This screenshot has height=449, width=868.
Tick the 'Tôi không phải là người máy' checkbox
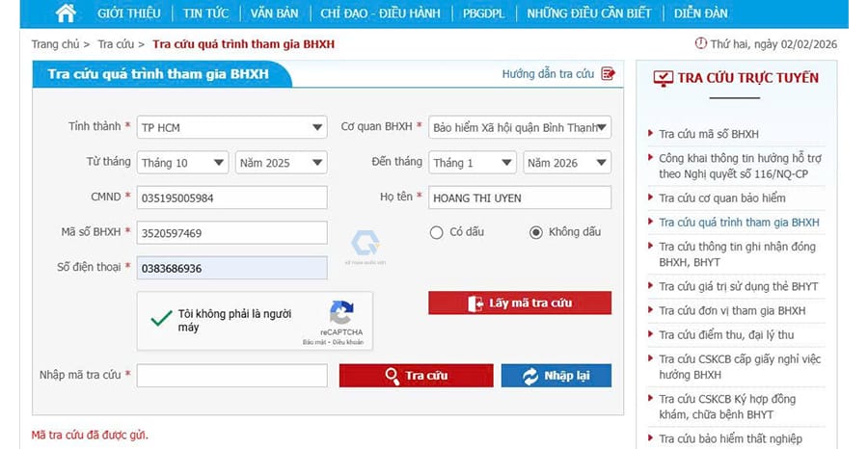click(x=155, y=317)
